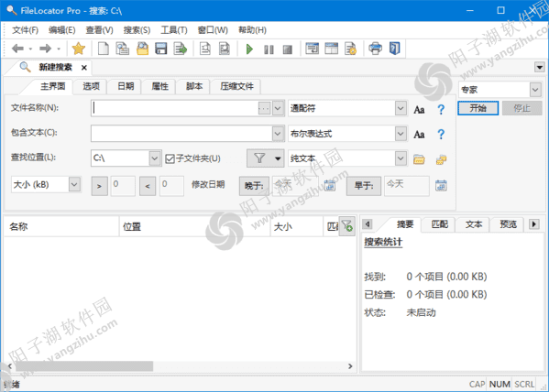Expand the containing text history dropdown

tap(278, 134)
